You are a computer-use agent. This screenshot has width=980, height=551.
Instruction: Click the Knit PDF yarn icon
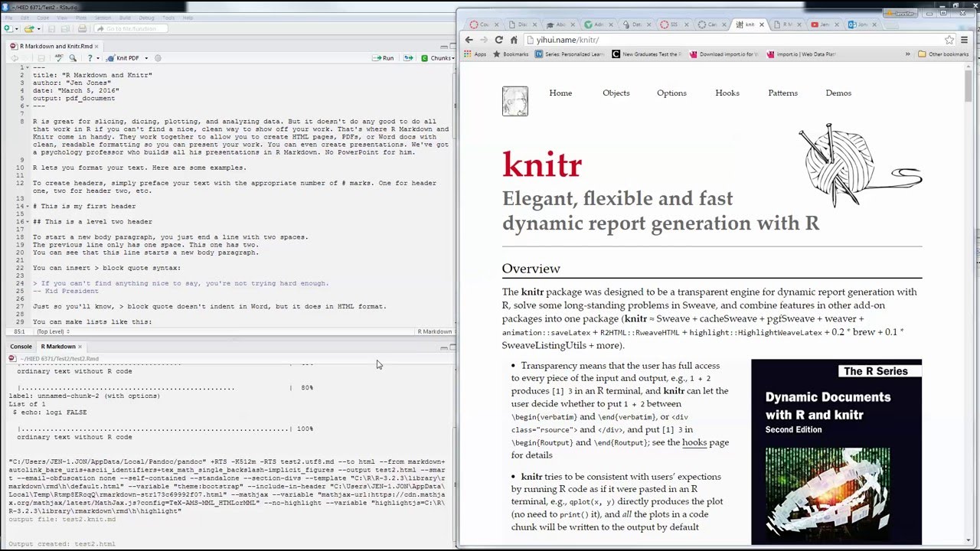(111, 58)
